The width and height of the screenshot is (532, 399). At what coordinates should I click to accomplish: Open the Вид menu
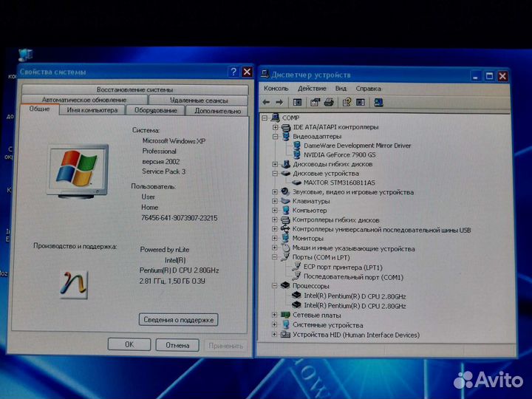341,89
